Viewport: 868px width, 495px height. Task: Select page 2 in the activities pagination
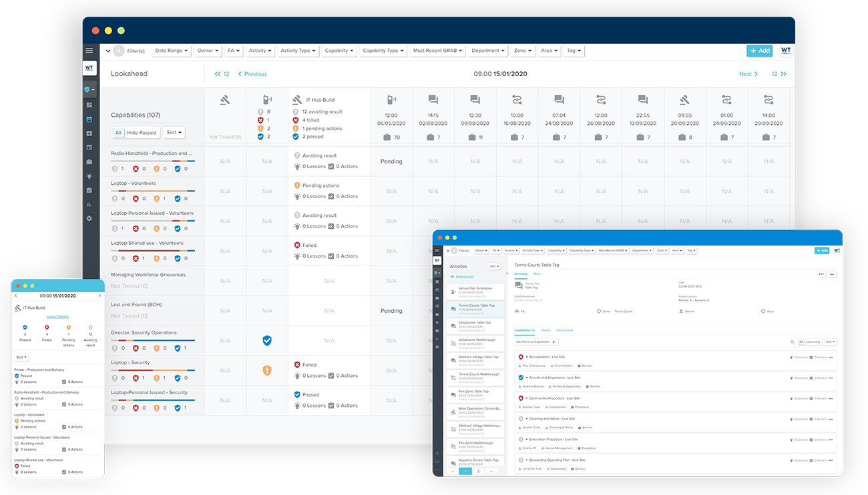coord(478,471)
